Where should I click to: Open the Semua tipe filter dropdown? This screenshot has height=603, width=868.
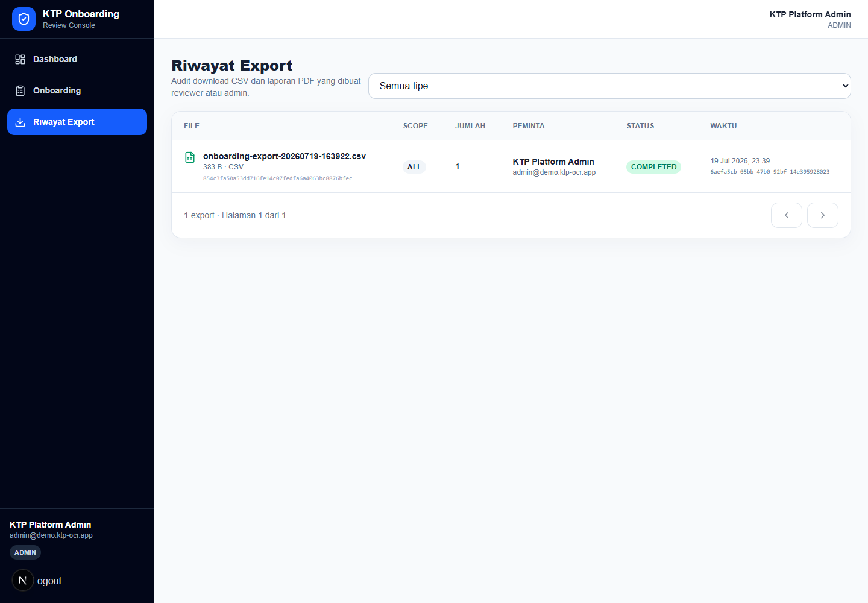(x=609, y=86)
